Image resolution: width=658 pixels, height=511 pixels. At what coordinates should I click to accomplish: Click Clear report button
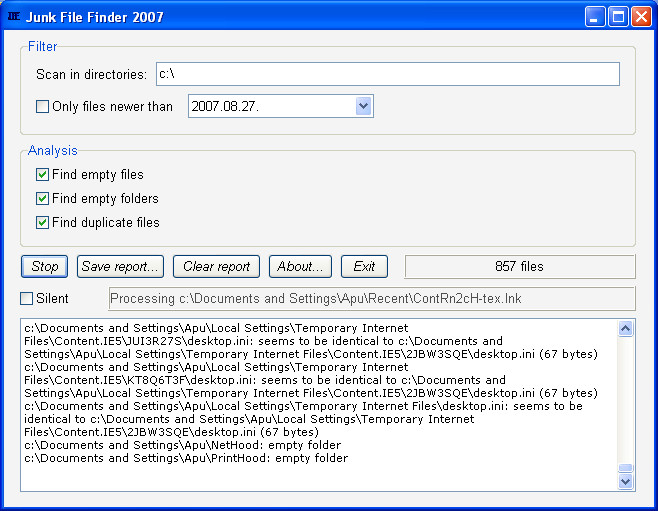(217, 266)
